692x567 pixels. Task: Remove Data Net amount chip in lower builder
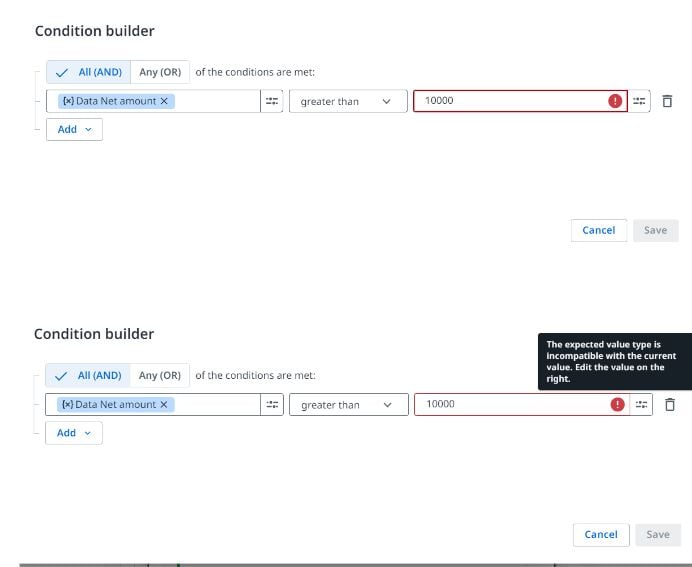(163, 405)
